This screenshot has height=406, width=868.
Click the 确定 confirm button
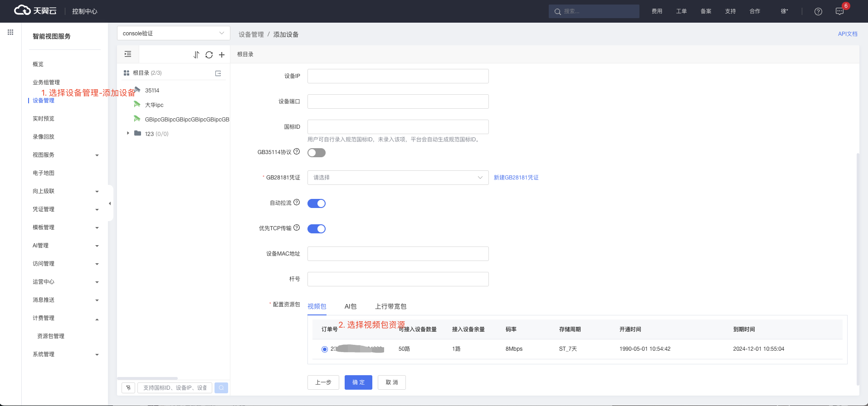click(358, 382)
